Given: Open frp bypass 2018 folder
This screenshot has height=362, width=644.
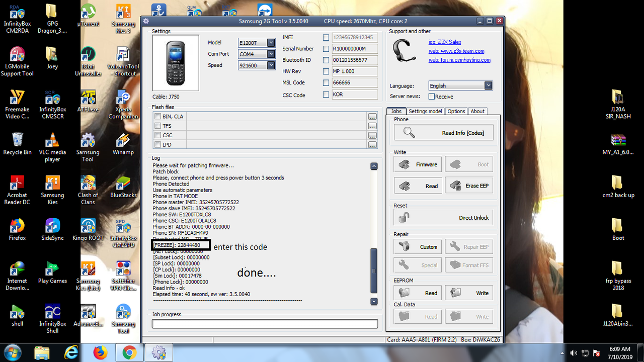Looking at the screenshot, I should [618, 276].
